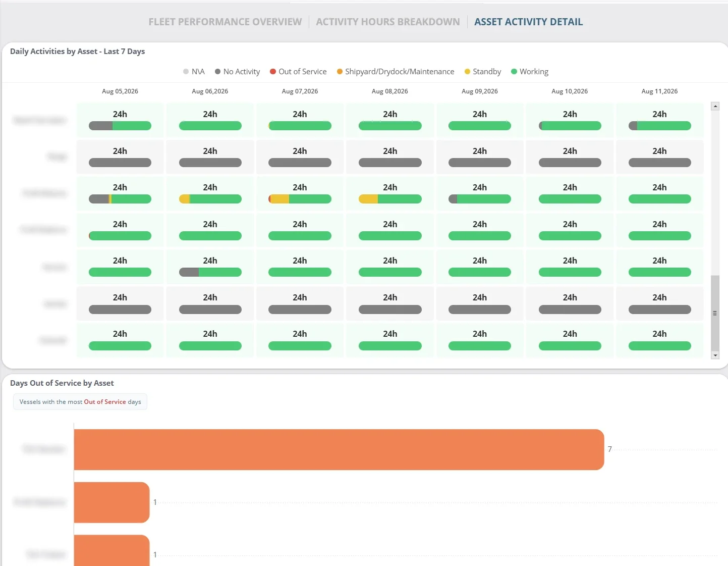Toggle the Working legend item
Image resolution: width=728 pixels, height=566 pixels.
tap(530, 72)
